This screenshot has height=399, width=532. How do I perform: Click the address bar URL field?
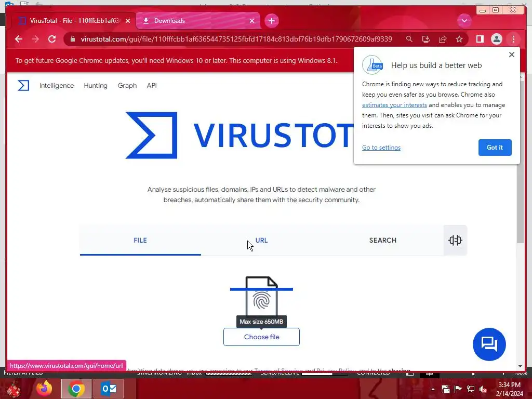236,39
